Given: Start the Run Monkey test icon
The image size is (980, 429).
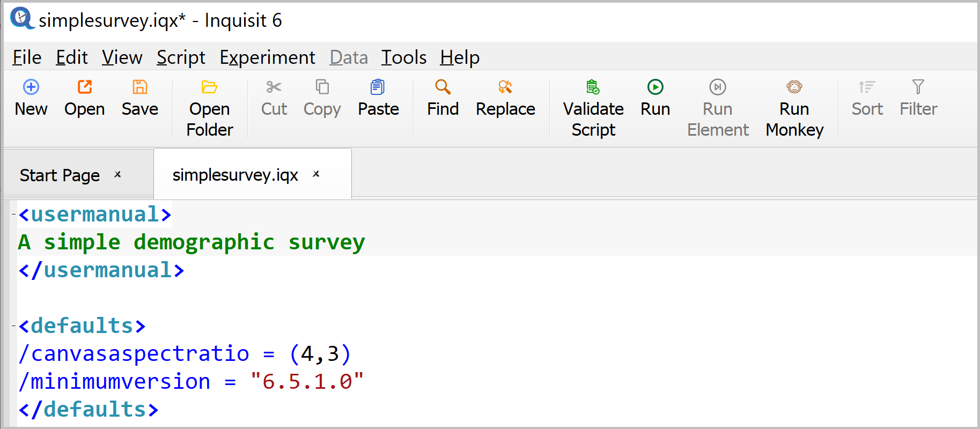Looking at the screenshot, I should 794,87.
